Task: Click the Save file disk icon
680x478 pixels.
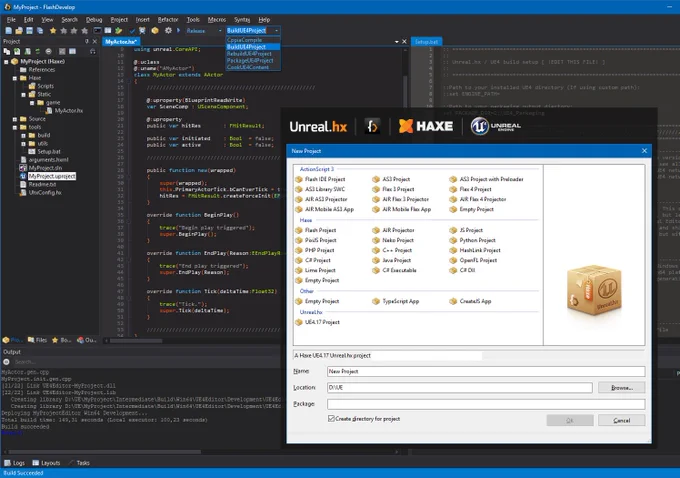Action: tap(29, 31)
